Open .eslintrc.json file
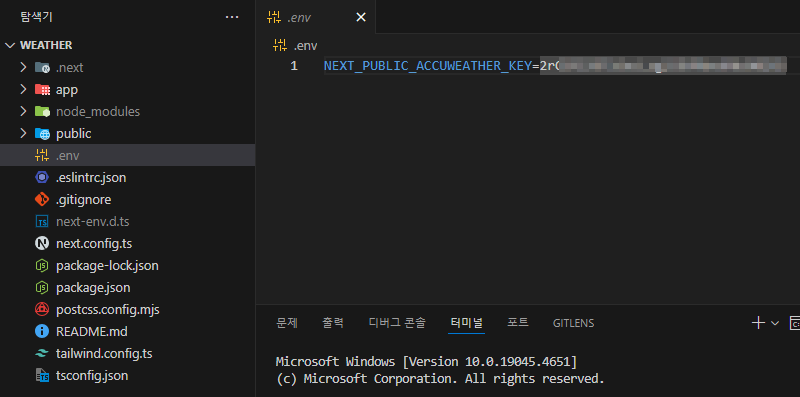Image resolution: width=800 pixels, height=397 pixels. coord(91,178)
